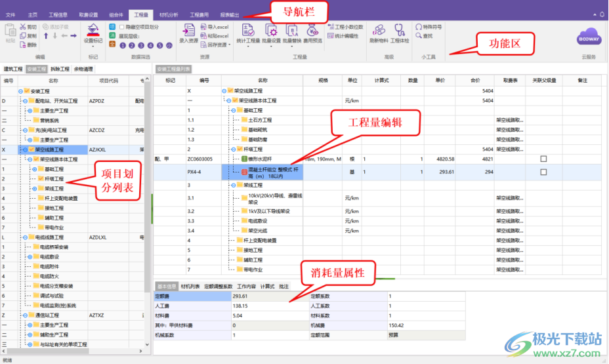Click the 费用预览 money bag icon
609x364 pixels.
(x=312, y=30)
